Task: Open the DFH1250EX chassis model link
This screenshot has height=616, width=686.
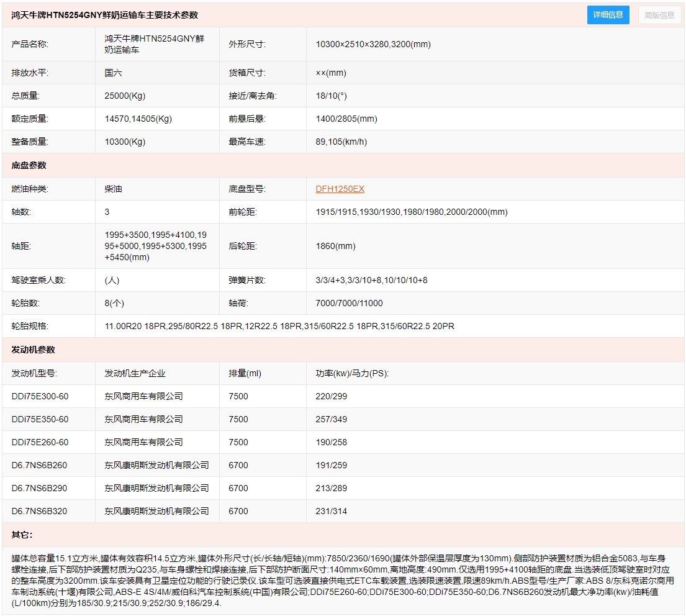Action: click(340, 189)
